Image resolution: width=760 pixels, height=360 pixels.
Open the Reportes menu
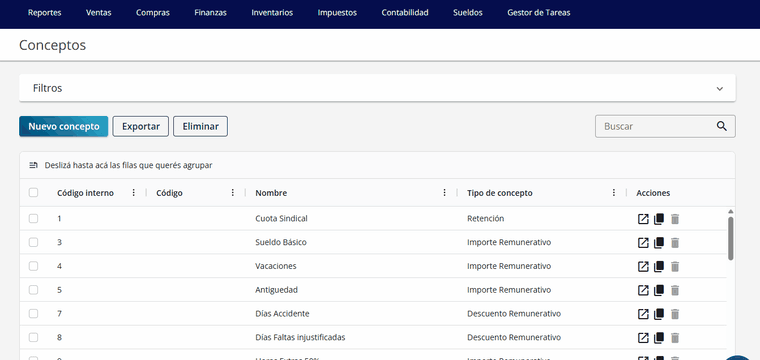pyautogui.click(x=45, y=13)
